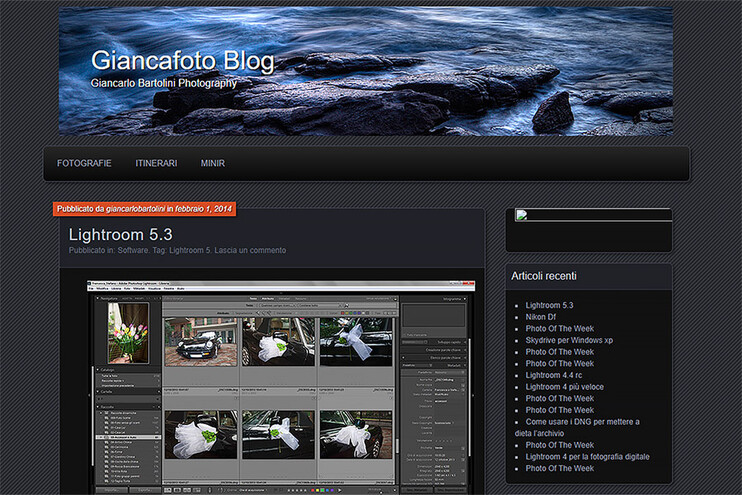Open Photo Of The Week listed after Nikon Df

pyautogui.click(x=559, y=329)
